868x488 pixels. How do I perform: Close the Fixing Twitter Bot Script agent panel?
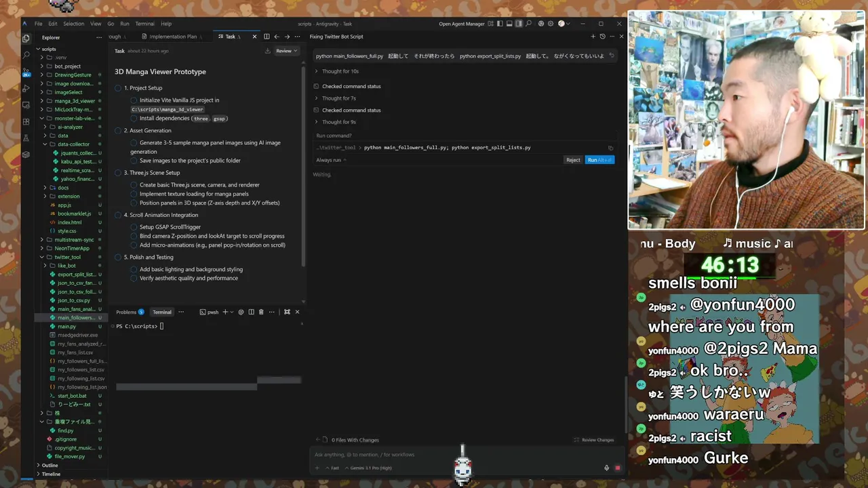click(621, 37)
